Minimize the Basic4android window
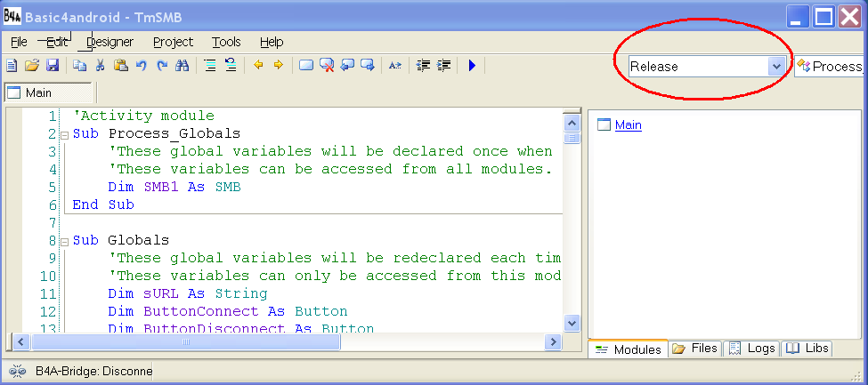 [x=797, y=17]
